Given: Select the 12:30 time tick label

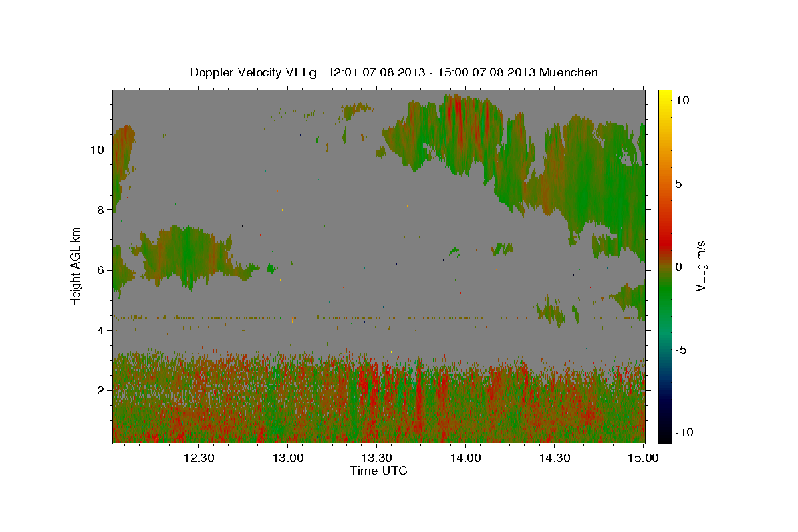Looking at the screenshot, I should [199, 458].
